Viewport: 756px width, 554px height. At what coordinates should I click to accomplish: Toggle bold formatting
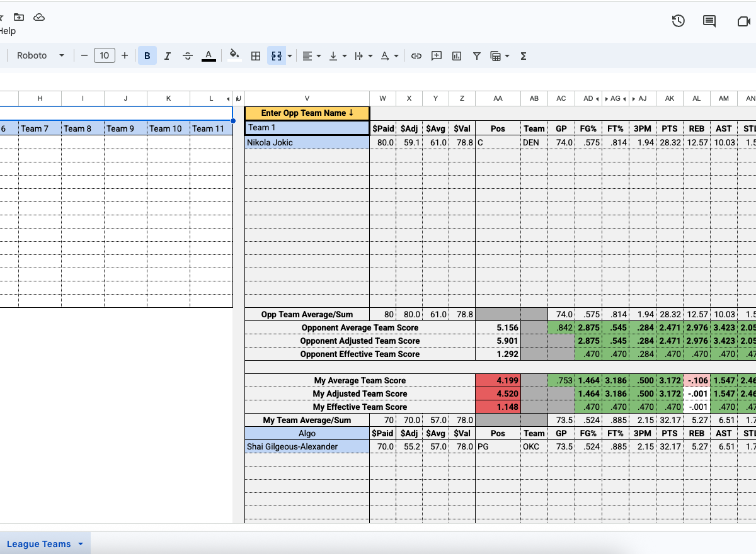(x=147, y=56)
